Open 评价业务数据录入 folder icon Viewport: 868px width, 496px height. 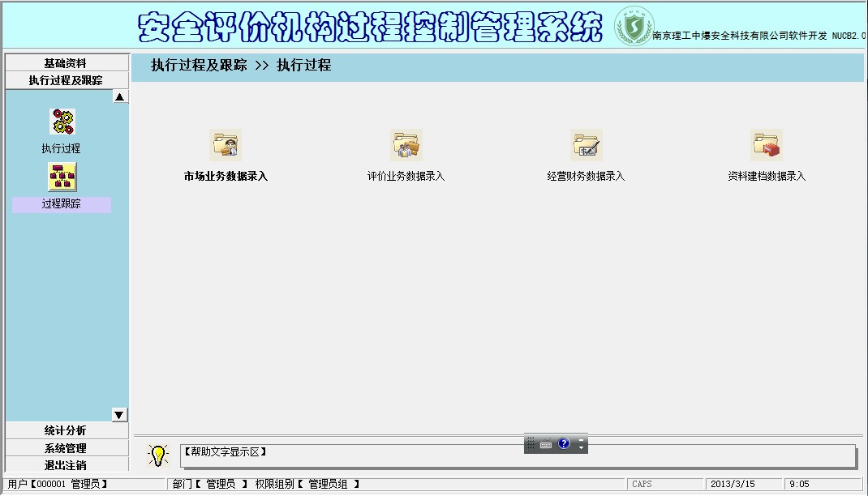tap(406, 145)
